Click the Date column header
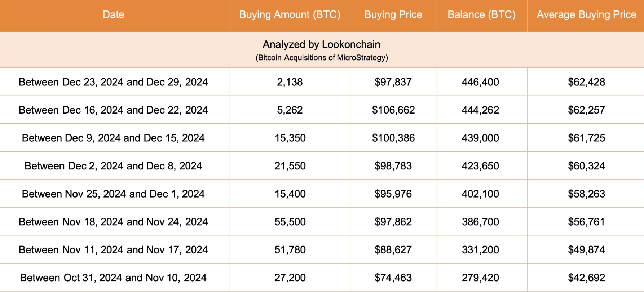 [113, 14]
